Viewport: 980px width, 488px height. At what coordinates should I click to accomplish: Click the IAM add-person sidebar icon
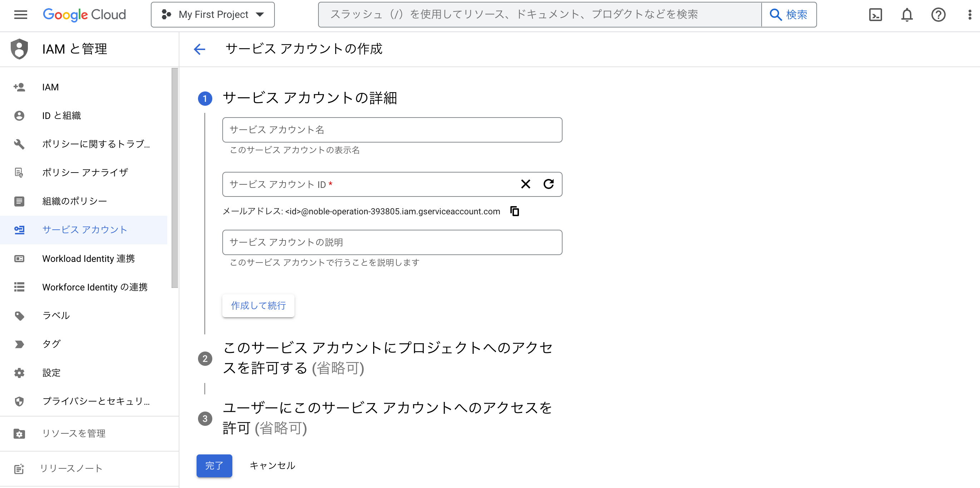(x=19, y=87)
